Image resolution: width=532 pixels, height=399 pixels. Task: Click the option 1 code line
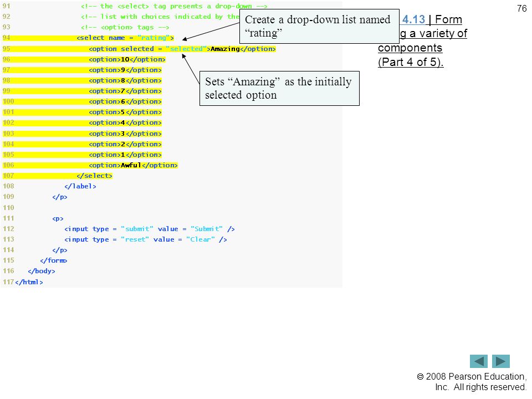pyautogui.click(x=125, y=155)
